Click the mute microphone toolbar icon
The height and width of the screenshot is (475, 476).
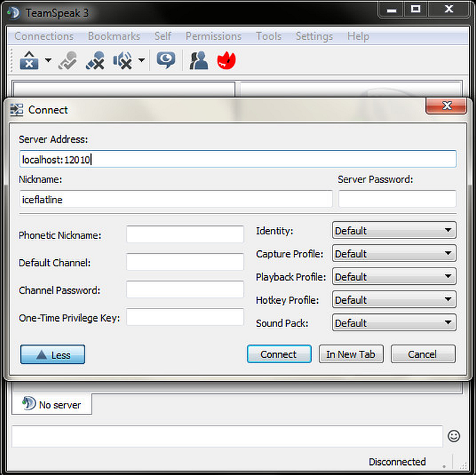95,60
